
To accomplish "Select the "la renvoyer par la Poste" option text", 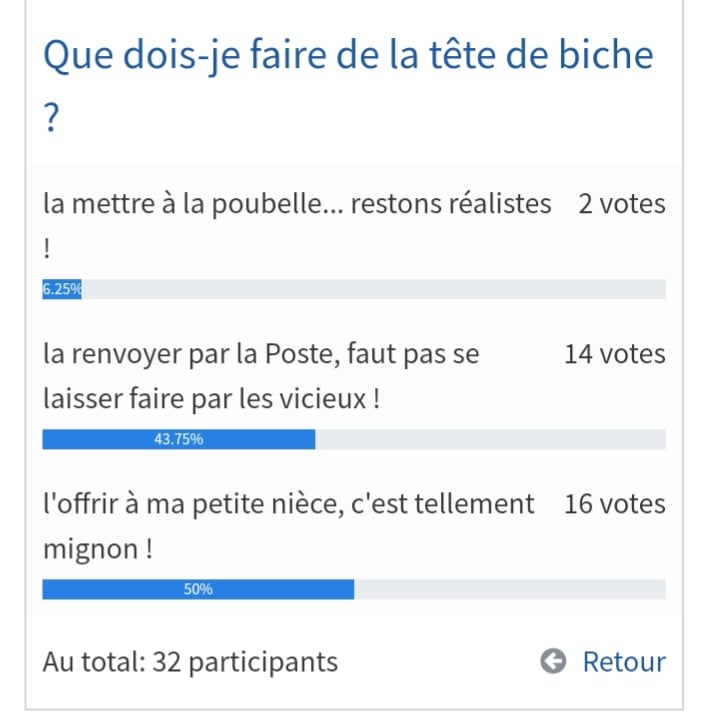I will coord(261,354).
